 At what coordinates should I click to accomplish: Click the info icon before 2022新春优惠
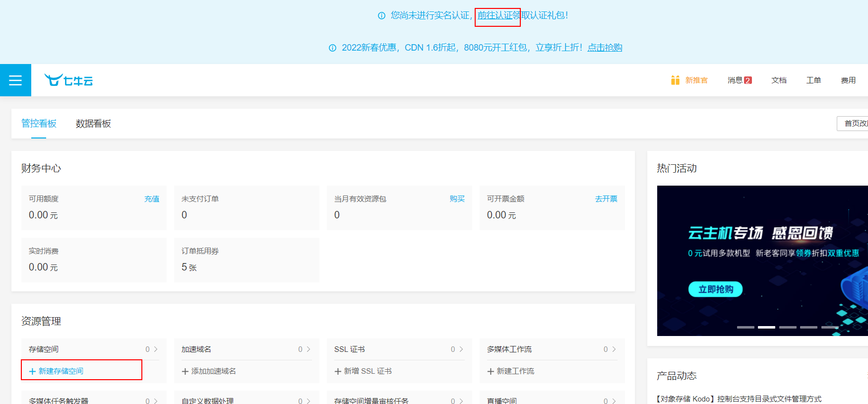tap(332, 48)
